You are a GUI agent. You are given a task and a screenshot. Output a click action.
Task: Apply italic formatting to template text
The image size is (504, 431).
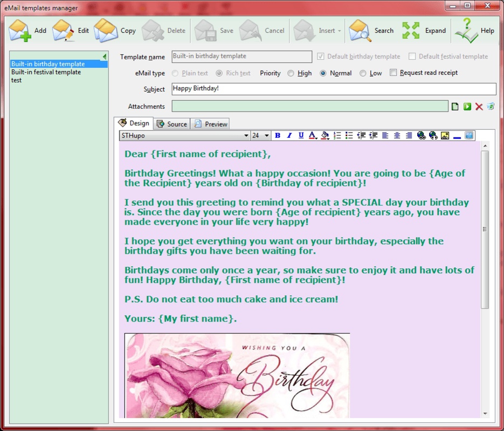click(288, 135)
